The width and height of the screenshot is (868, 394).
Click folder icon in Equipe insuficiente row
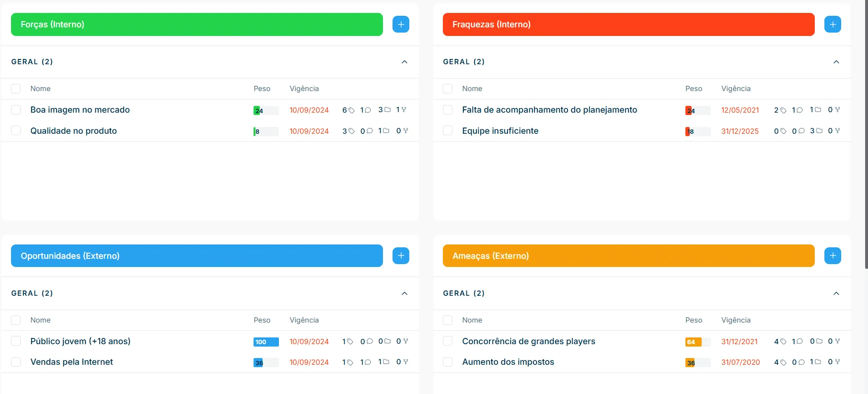[819, 130]
